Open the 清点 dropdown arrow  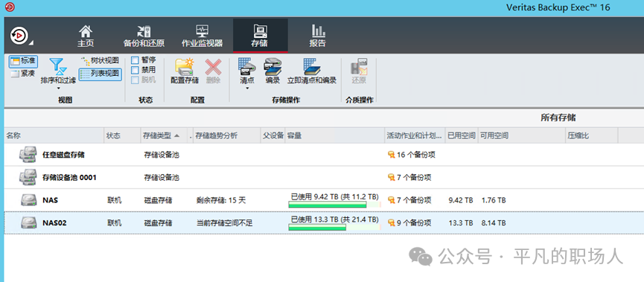pyautogui.click(x=247, y=88)
